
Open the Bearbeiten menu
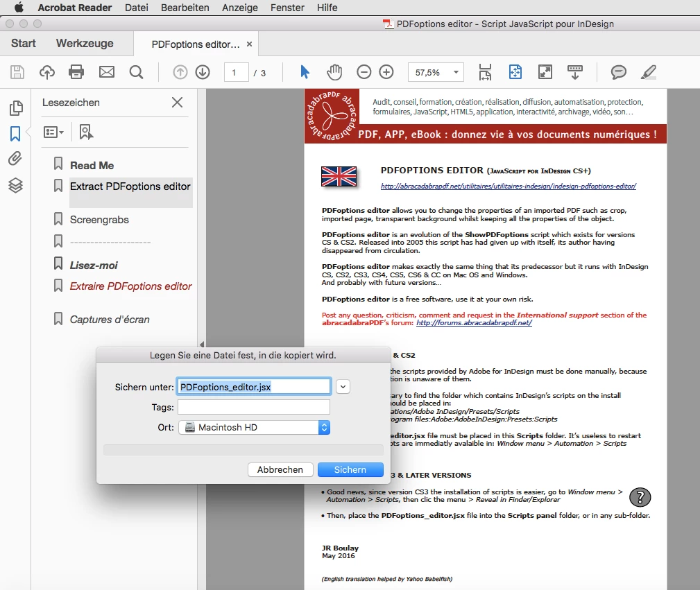185,8
